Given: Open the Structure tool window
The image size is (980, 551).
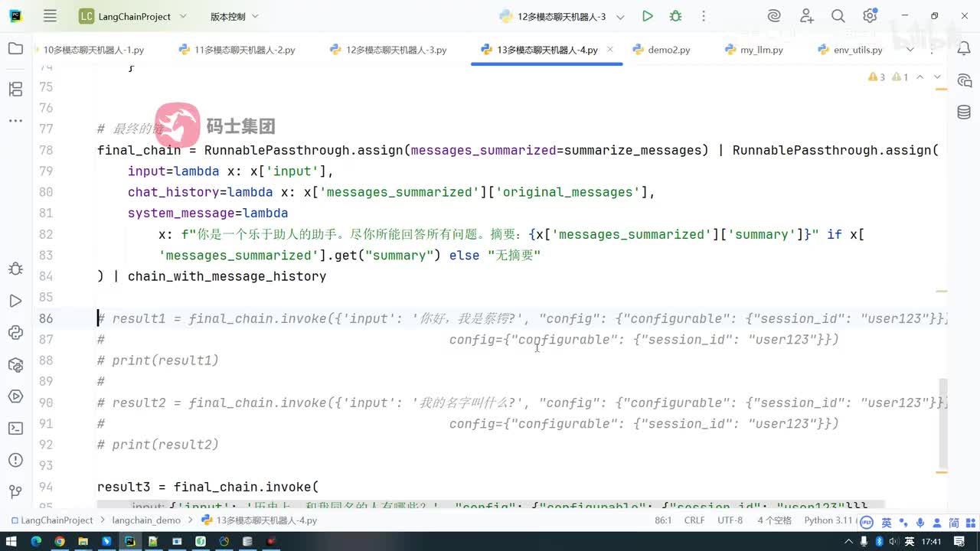Looking at the screenshot, I should [15, 90].
